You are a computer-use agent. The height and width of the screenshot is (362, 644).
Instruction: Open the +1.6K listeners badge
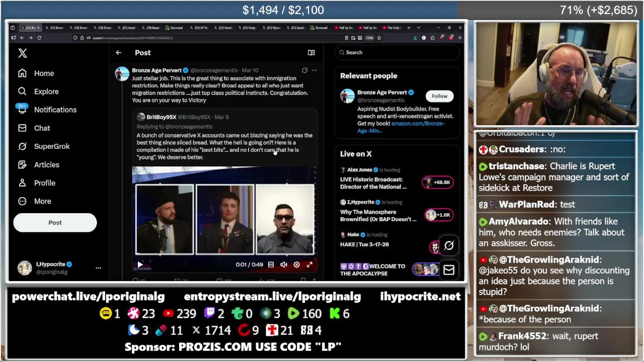pos(439,215)
